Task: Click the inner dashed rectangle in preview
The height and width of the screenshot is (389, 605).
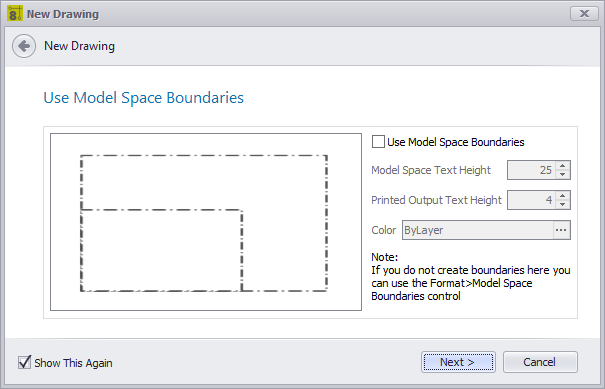Action: 161,250
